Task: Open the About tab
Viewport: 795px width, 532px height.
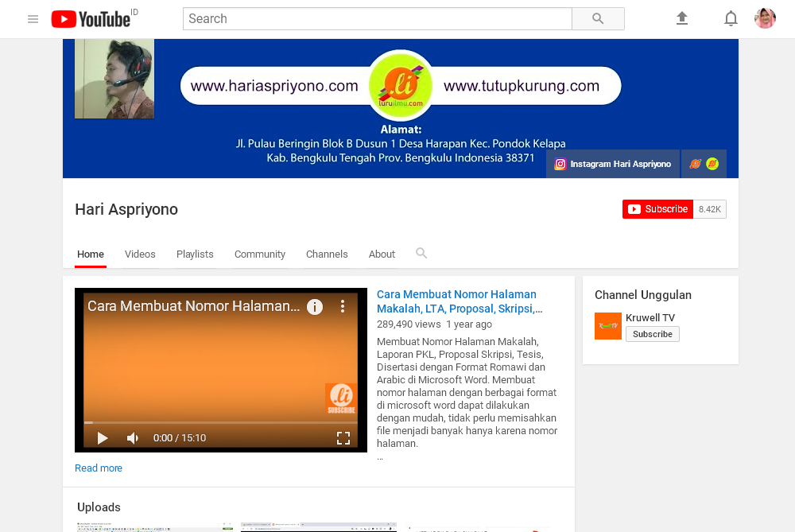Action: [x=382, y=254]
